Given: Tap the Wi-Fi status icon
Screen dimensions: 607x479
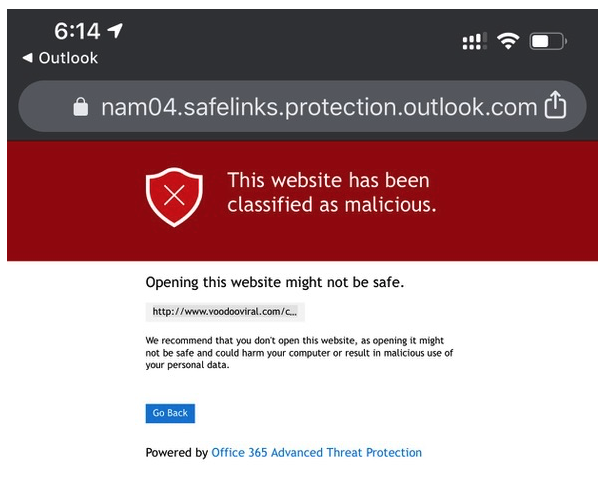Looking at the screenshot, I should point(508,41).
